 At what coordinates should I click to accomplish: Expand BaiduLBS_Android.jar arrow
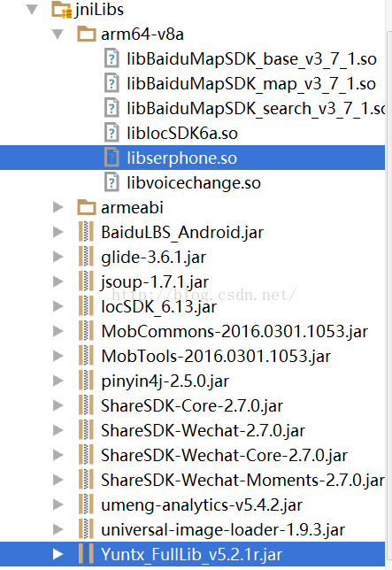58,232
